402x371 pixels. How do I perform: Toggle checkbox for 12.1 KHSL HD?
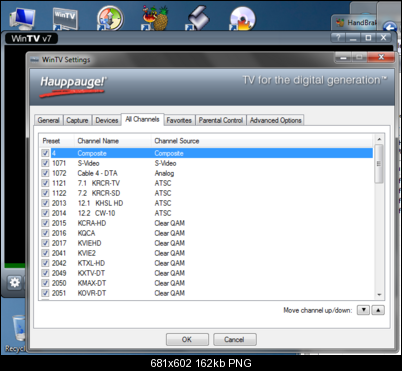point(45,203)
